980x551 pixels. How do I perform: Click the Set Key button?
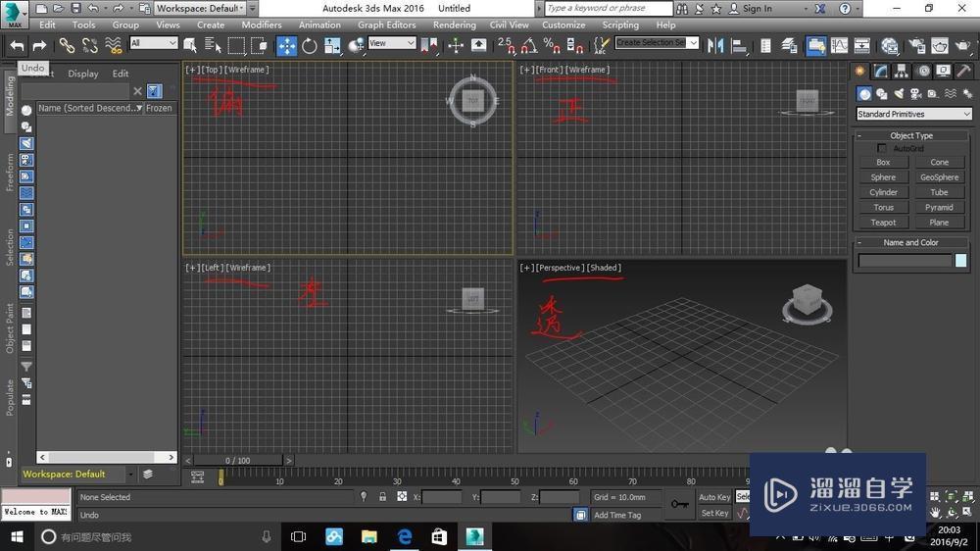pos(714,514)
